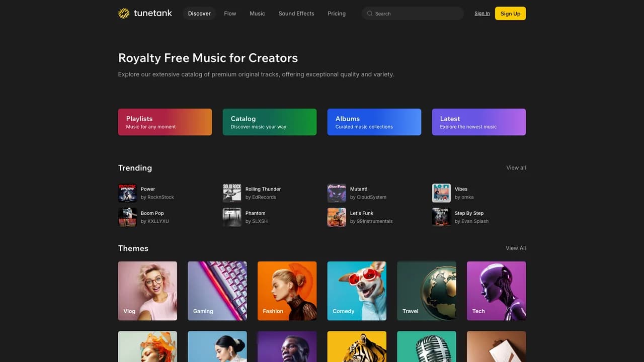Open the Rolling Thunder cover art
644x362 pixels.
(232, 193)
